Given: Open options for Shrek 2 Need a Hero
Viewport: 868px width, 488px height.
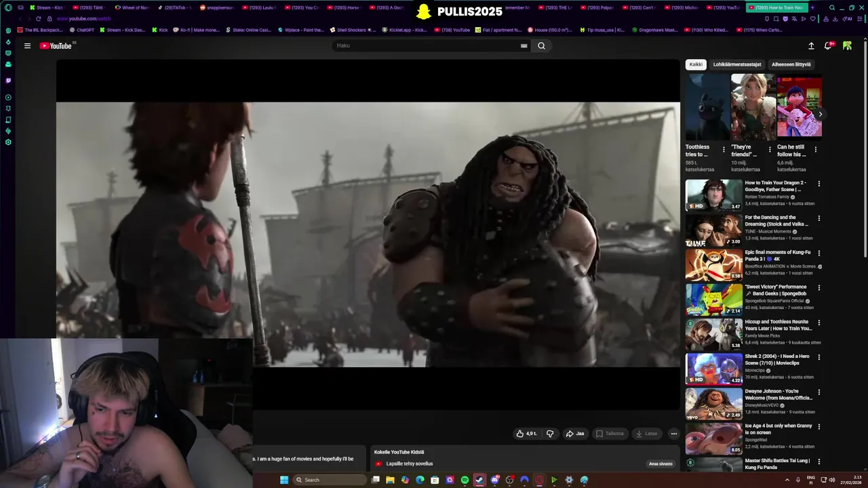Looking at the screenshot, I should click(818, 357).
